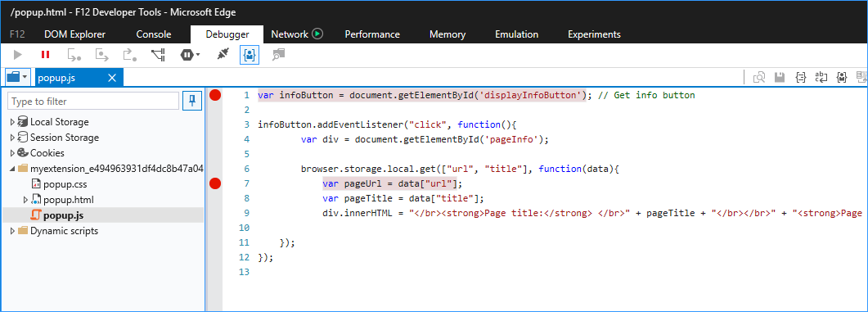The image size is (868, 312).
Task: Select popup.js in the file tree
Action: 64,215
